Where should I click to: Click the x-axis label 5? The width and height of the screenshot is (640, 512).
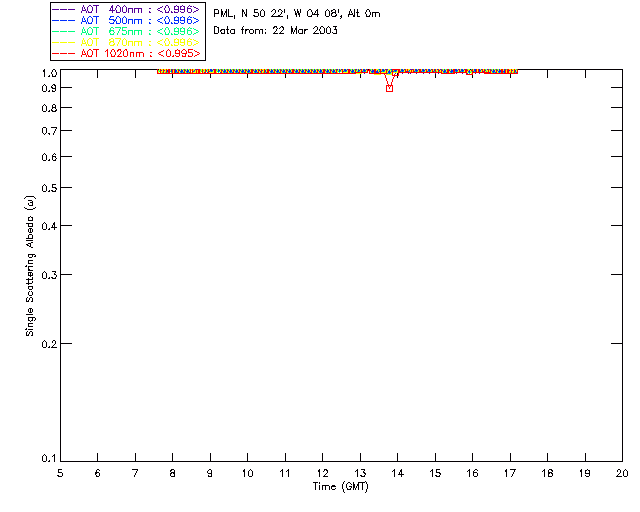tap(60, 474)
